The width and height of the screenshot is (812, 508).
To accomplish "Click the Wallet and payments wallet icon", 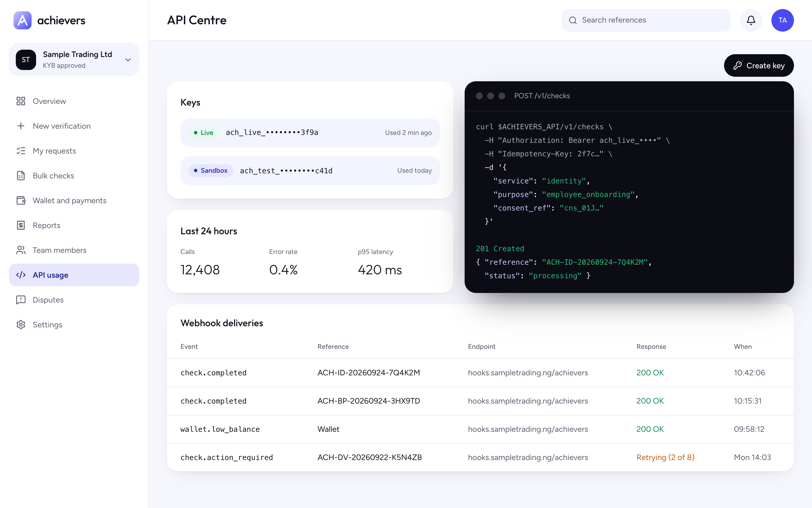I will pyautogui.click(x=21, y=201).
